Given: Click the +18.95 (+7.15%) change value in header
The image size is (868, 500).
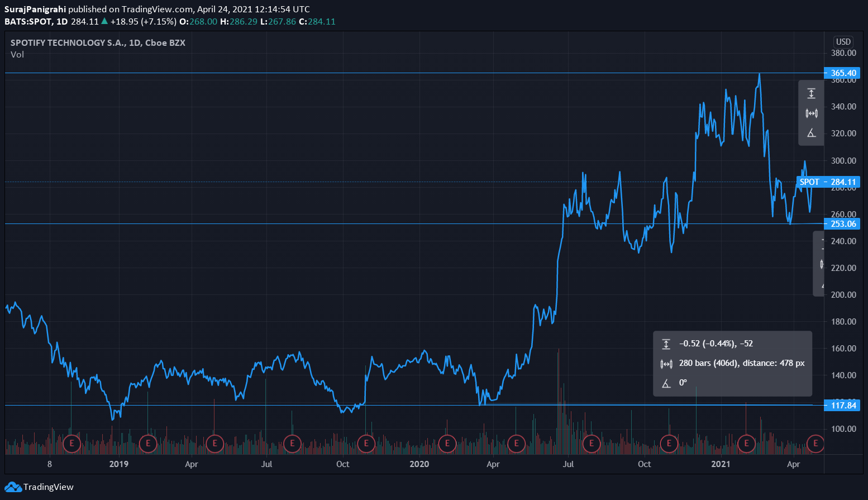Looking at the screenshot, I should click(143, 22).
